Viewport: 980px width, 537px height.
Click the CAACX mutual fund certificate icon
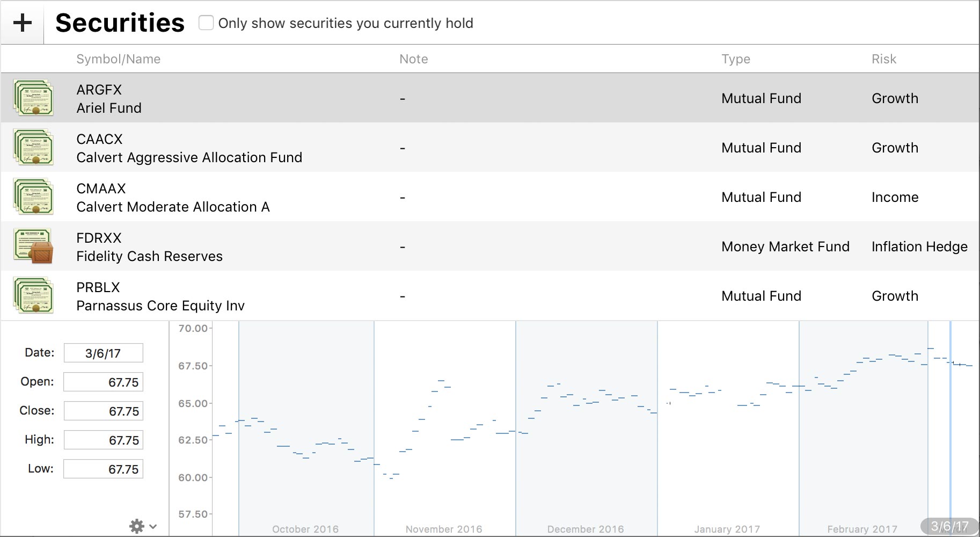click(x=33, y=148)
